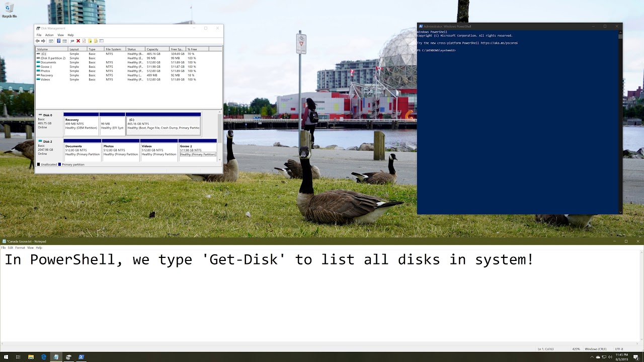644x362 pixels.
Task: Select the Disk 0 label in graphical view
Action: [x=49, y=124]
